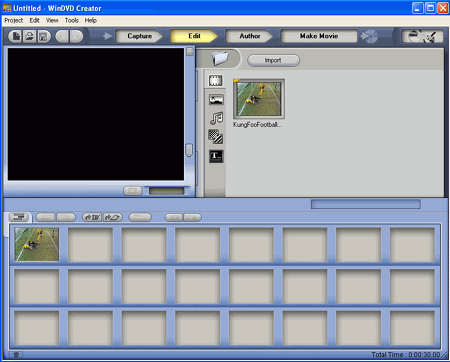Select the KungFooFootball clip thumbnail in library
This screenshot has width=450, height=362.
[259, 99]
